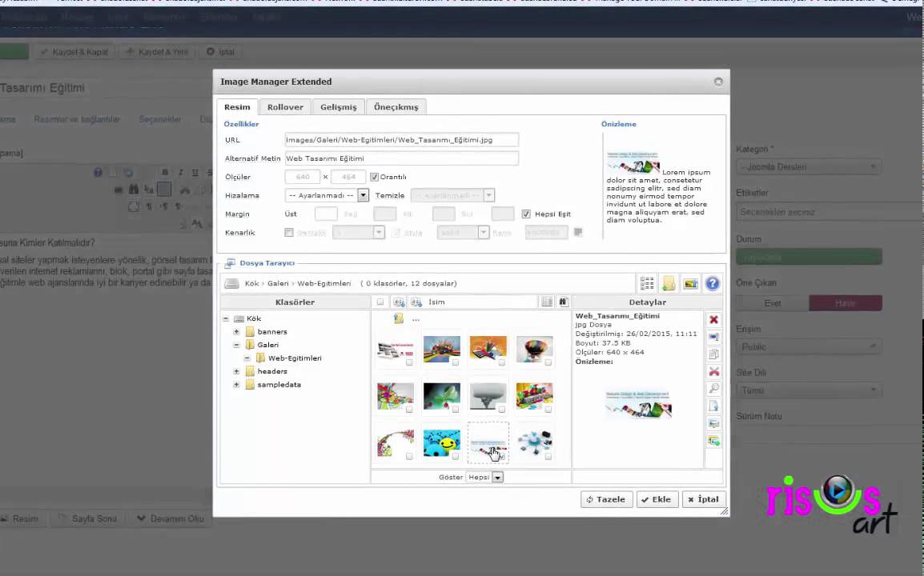The width and height of the screenshot is (924, 576).
Task: Enable the Kenarlık border checkbox
Action: [289, 233]
